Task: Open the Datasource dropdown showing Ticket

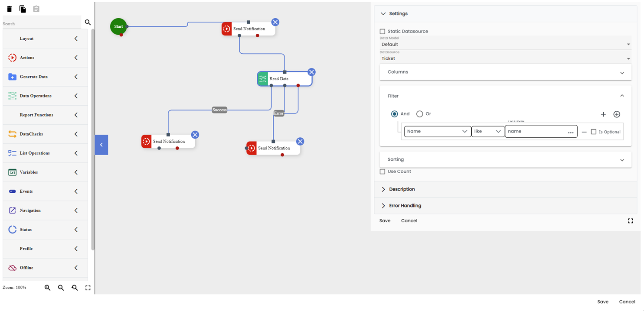Action: pos(628,58)
